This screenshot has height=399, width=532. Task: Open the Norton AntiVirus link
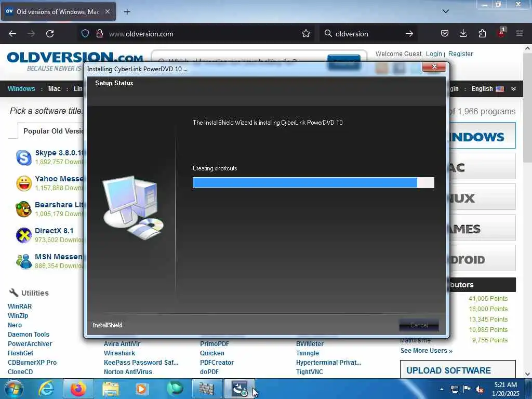pyautogui.click(x=128, y=372)
